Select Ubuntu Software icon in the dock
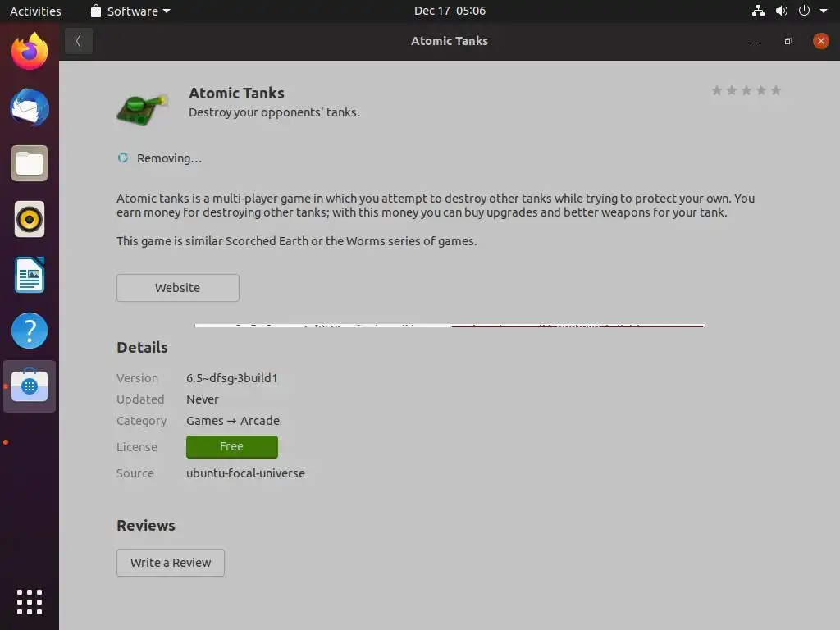The height and width of the screenshot is (630, 840). coord(30,386)
